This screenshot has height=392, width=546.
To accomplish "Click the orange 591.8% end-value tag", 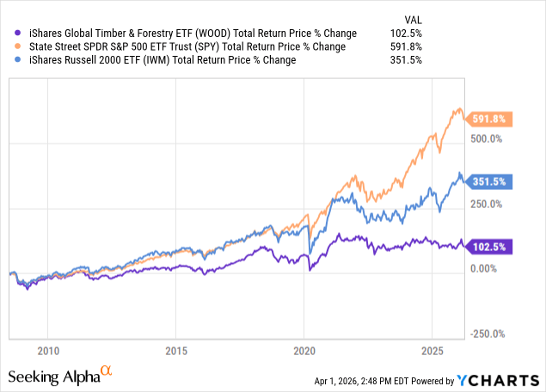I will click(x=490, y=119).
